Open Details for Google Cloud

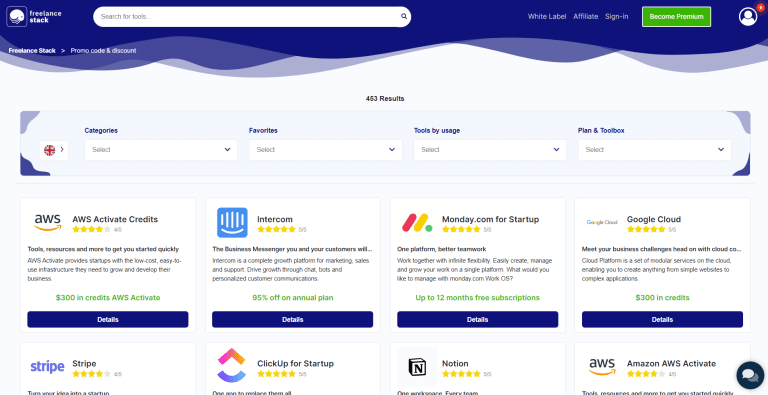tap(662, 320)
